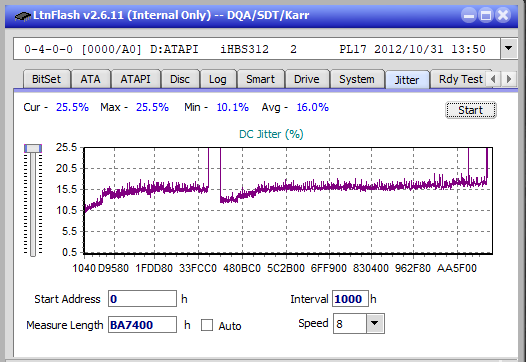Switch to the Smart tab
The height and width of the screenshot is (362, 526).
click(260, 79)
